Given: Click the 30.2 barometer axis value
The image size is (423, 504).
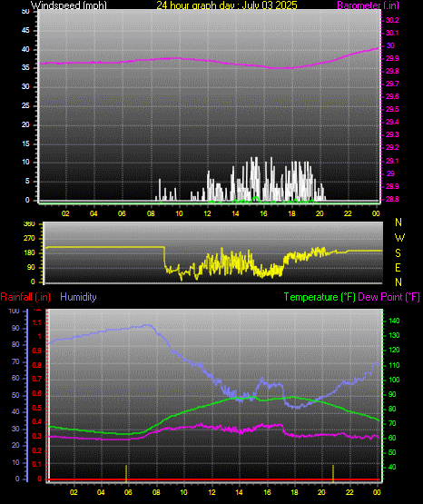Looking at the screenshot, I should tap(392, 20).
